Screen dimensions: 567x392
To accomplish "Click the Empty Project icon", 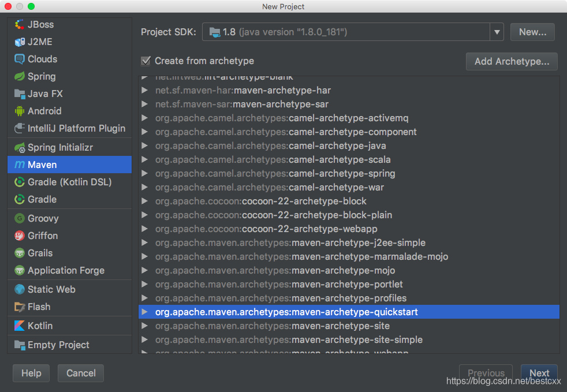I will point(20,345).
